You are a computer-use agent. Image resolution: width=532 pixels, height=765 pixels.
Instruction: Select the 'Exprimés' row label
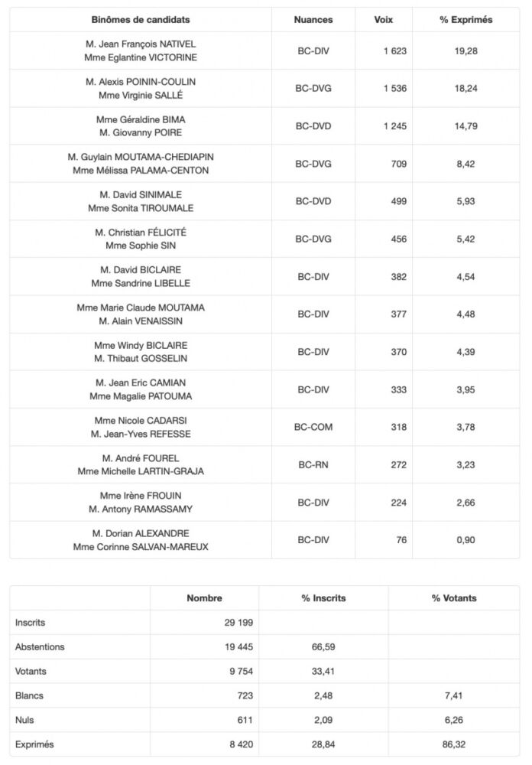pyautogui.click(x=34, y=744)
